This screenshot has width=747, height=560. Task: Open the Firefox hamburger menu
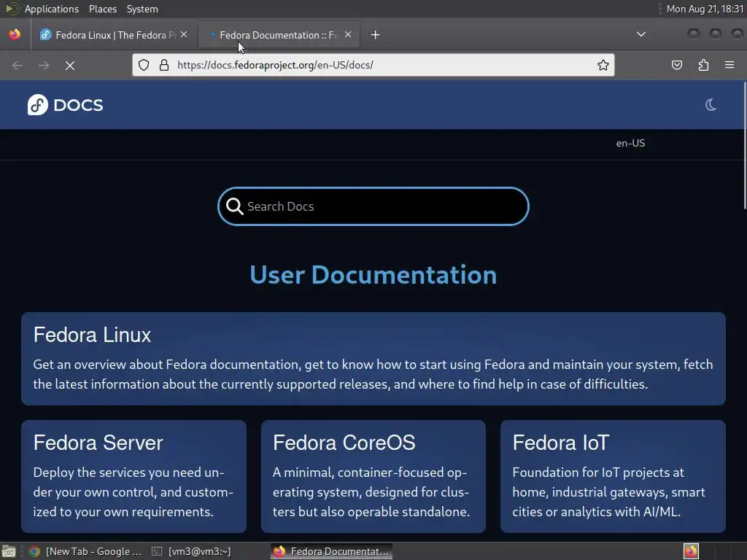[729, 65]
